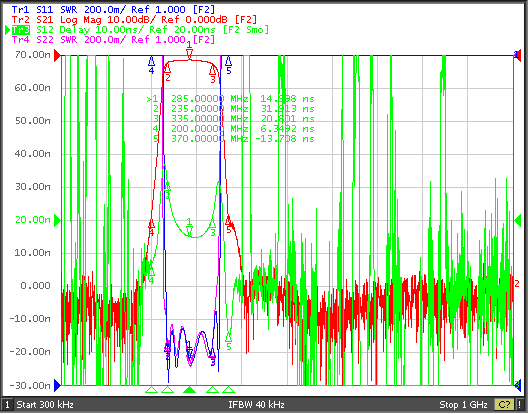The height and width of the screenshot is (414, 529).
Task: Click green reference arrow on right graph edge
Action: click(518, 221)
